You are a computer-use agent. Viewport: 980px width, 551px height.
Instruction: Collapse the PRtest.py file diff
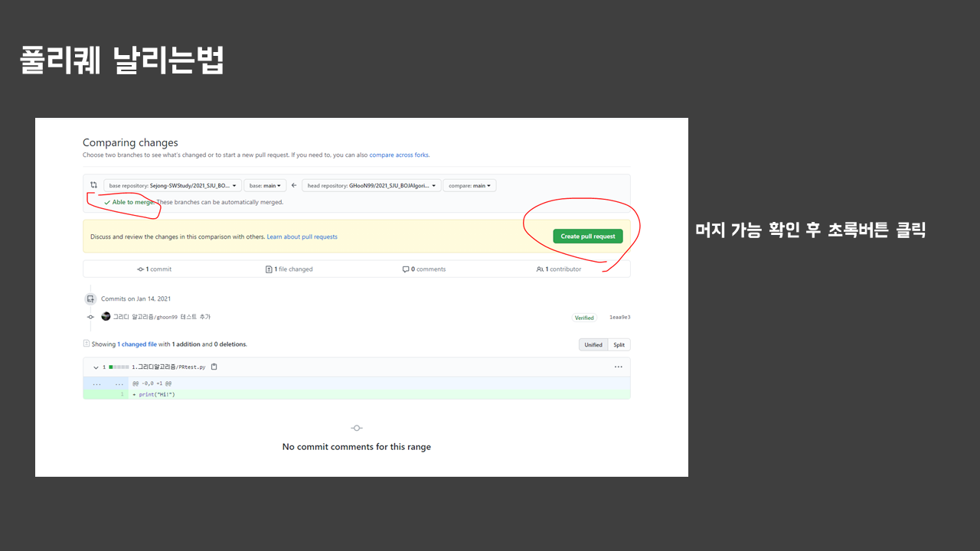[x=96, y=367]
